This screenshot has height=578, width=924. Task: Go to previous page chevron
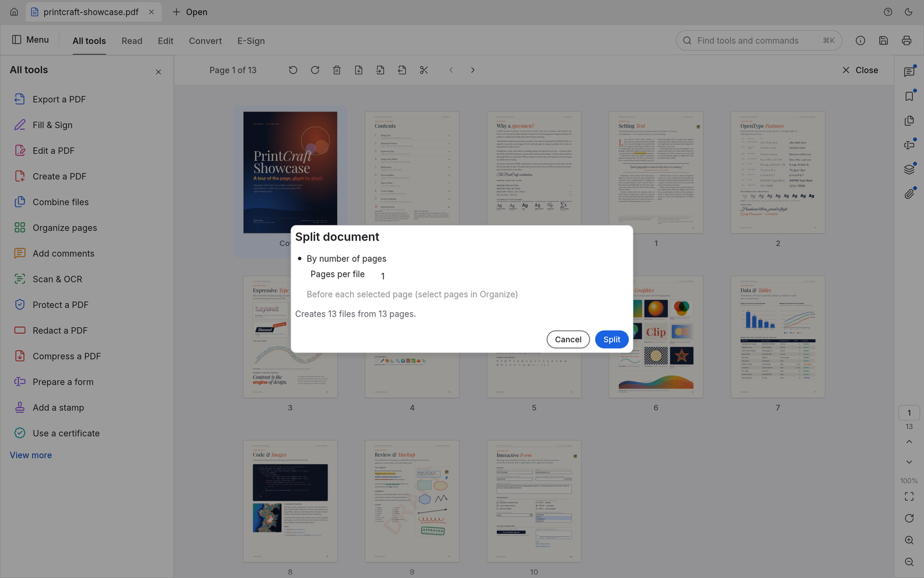(451, 70)
